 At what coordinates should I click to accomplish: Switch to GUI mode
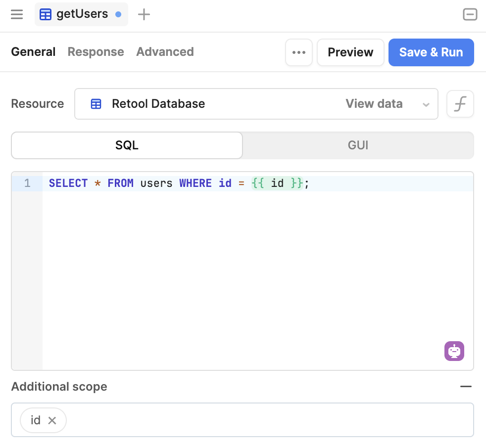tap(358, 145)
